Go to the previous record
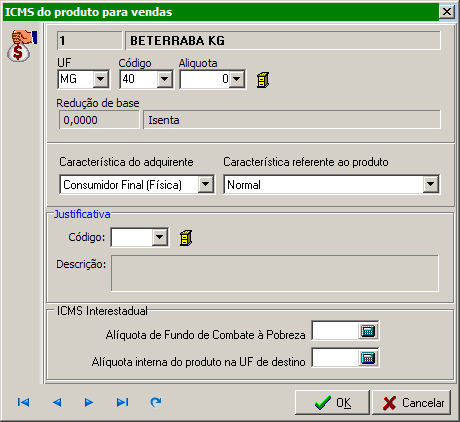The width and height of the screenshot is (460, 422). pos(57,402)
